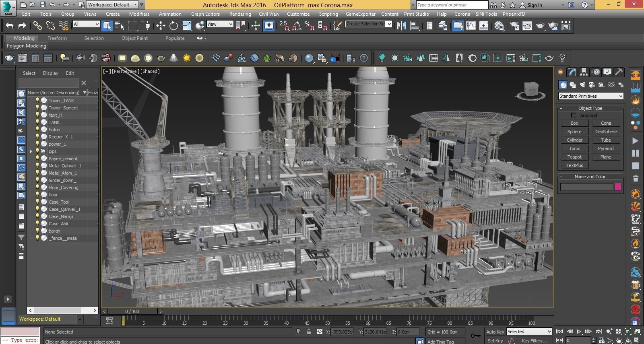Click the TextPlus primitive button
Screen dimensions: 644x344
click(574, 165)
